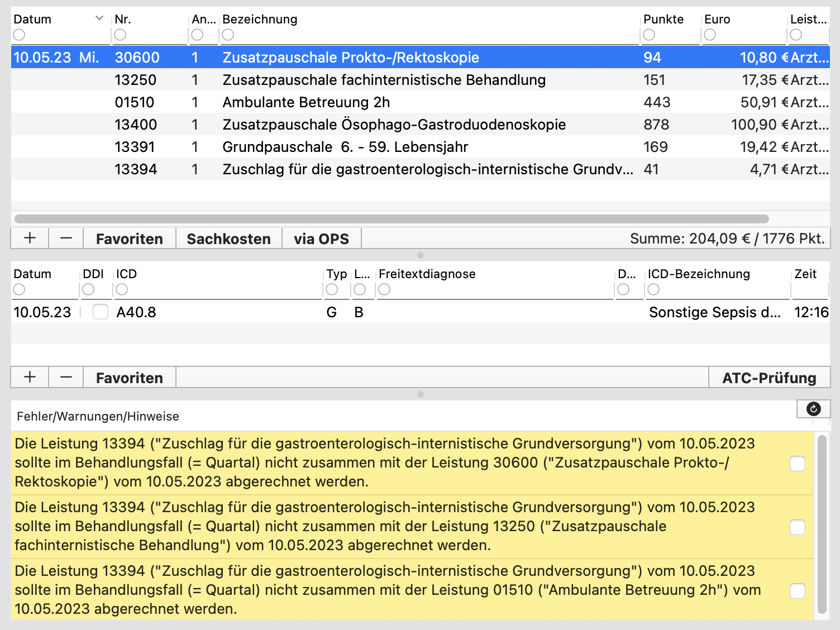Click the horizontal scrollbar of the Leistungen table

coord(392,219)
